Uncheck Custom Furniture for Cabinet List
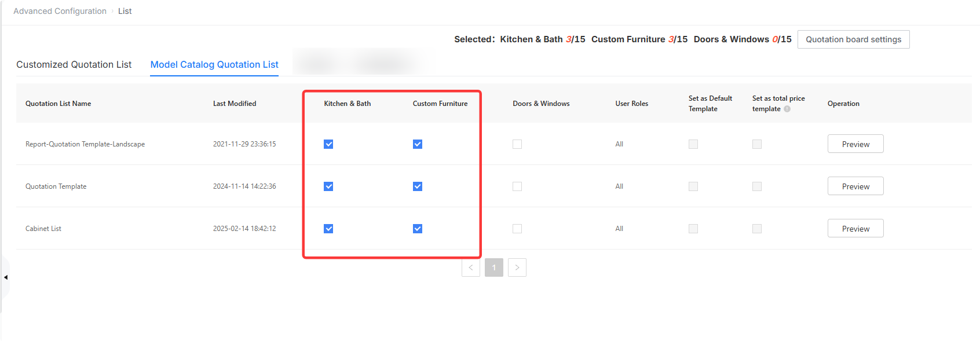 (x=418, y=229)
